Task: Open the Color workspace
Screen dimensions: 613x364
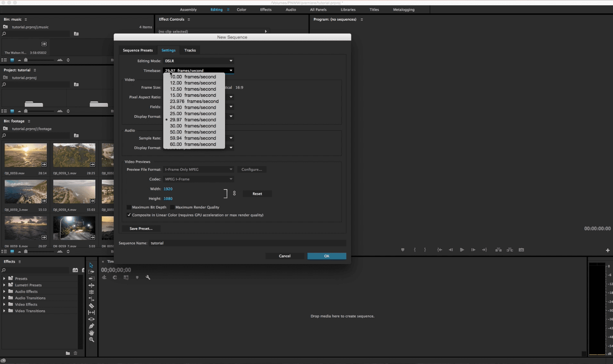Action: click(x=241, y=10)
